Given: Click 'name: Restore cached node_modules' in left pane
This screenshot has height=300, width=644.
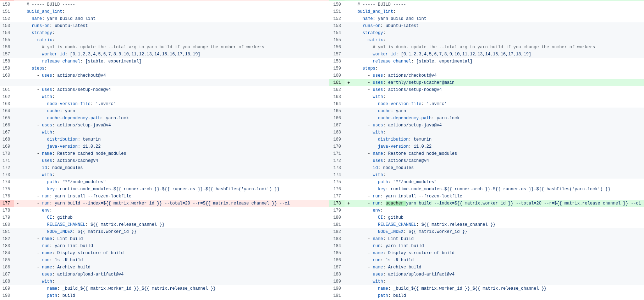Looking at the screenshot, I should pyautogui.click(x=84, y=153).
